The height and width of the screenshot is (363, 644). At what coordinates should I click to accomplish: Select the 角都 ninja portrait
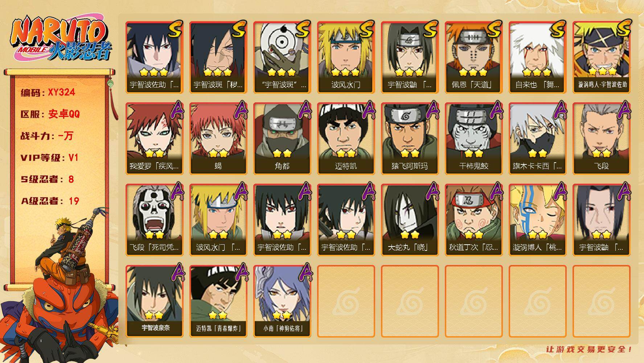pos(282,139)
